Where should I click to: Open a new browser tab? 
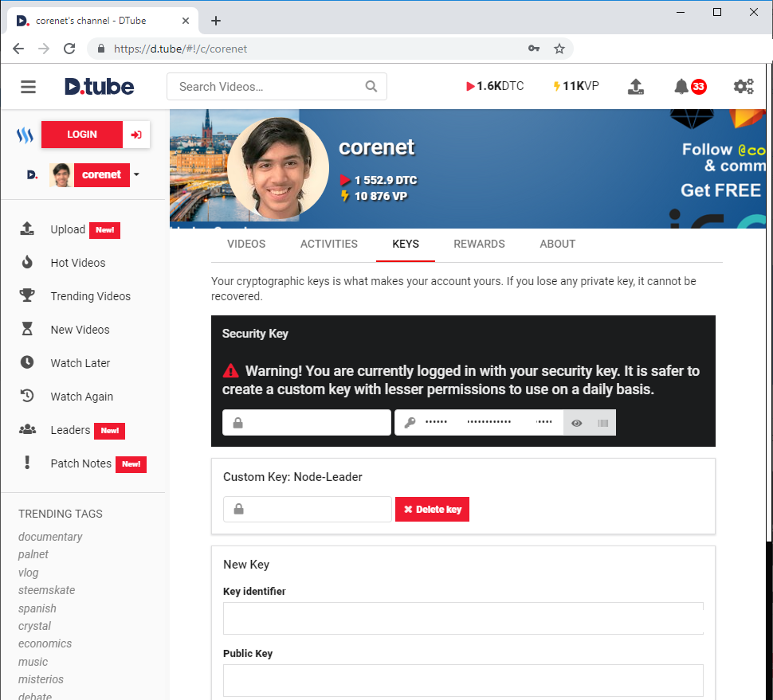[x=215, y=21]
